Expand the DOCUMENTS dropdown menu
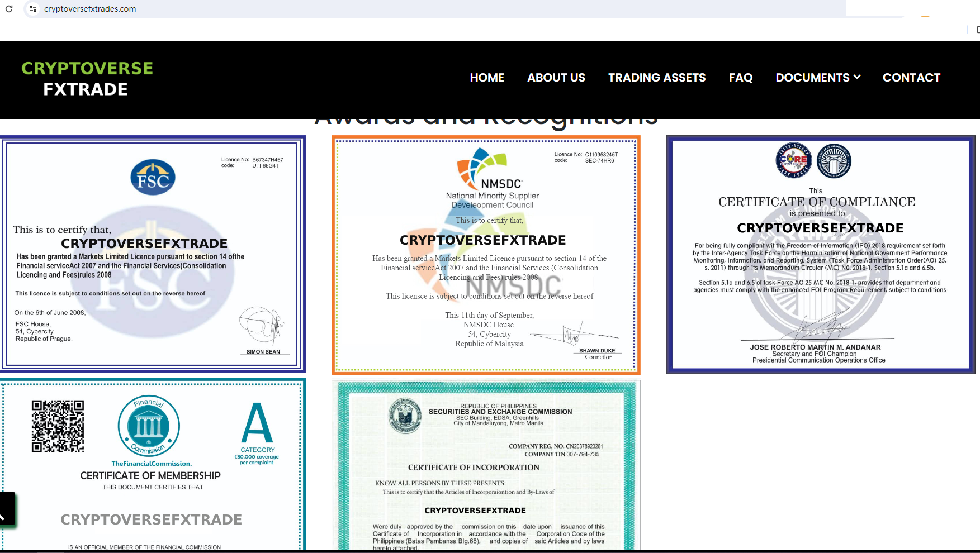 818,78
